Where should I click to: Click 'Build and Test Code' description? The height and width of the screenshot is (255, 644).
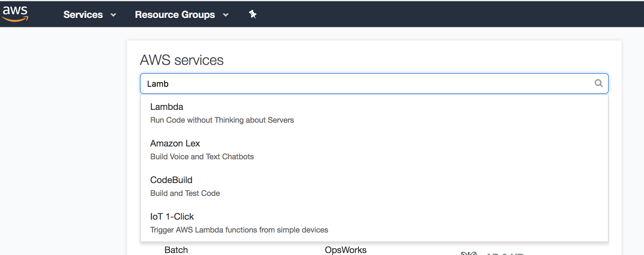click(x=185, y=193)
